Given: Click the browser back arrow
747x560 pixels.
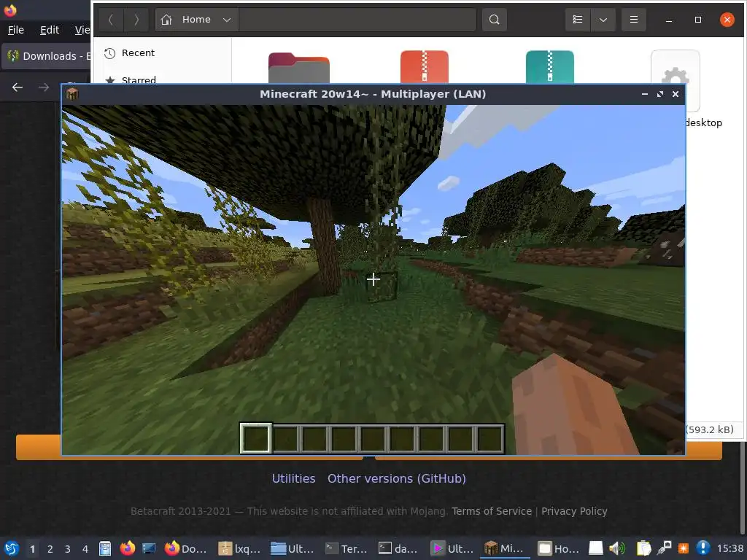Looking at the screenshot, I should pos(18,87).
